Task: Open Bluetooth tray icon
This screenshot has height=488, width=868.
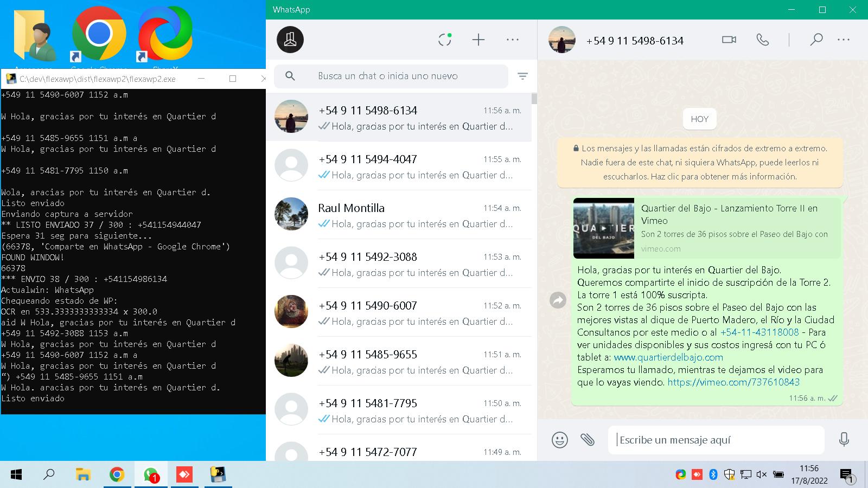Action: 713,475
